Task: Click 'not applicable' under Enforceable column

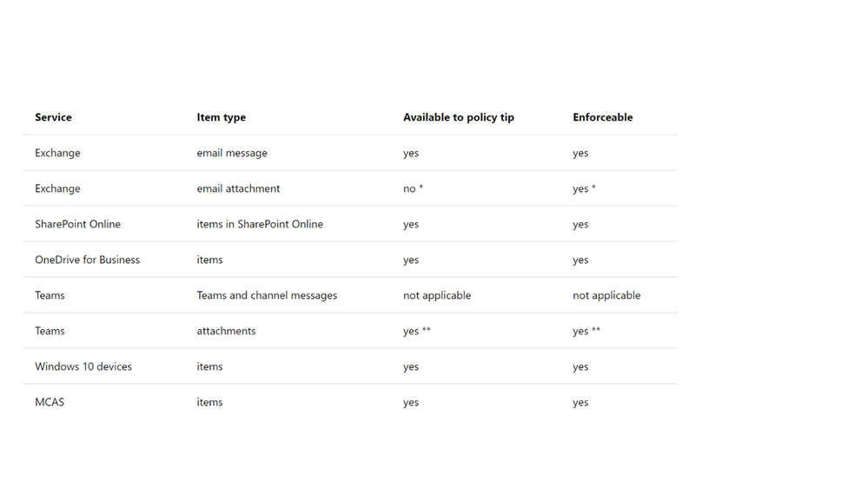Action: [606, 295]
